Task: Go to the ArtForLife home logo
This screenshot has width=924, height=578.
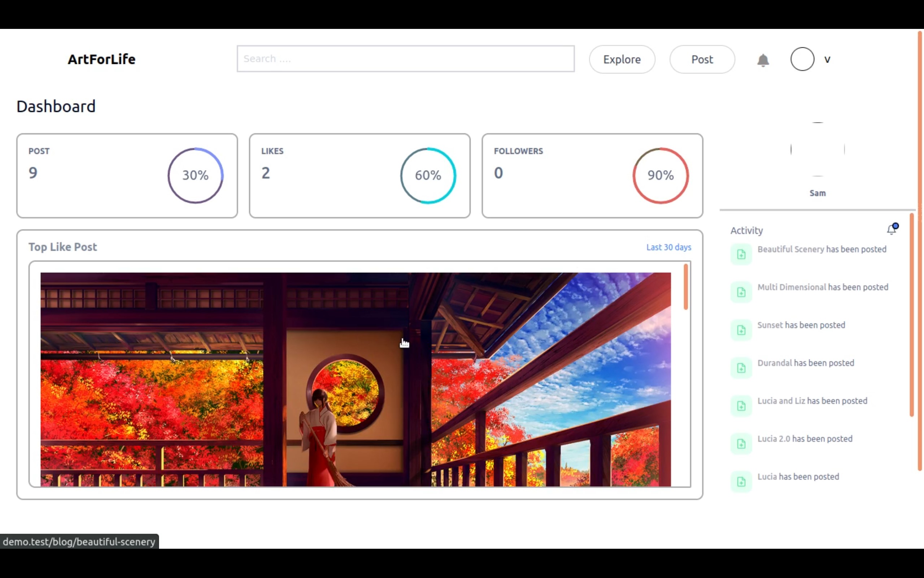Action: pos(101,59)
